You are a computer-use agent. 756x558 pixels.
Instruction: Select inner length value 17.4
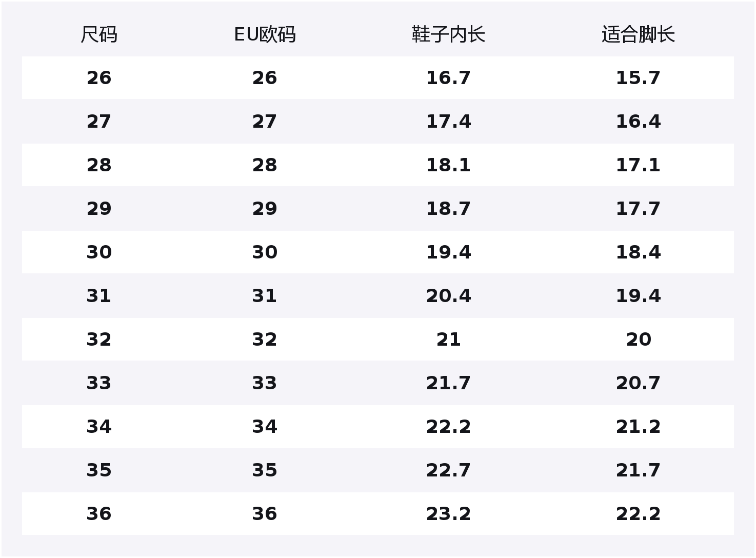[x=448, y=122]
